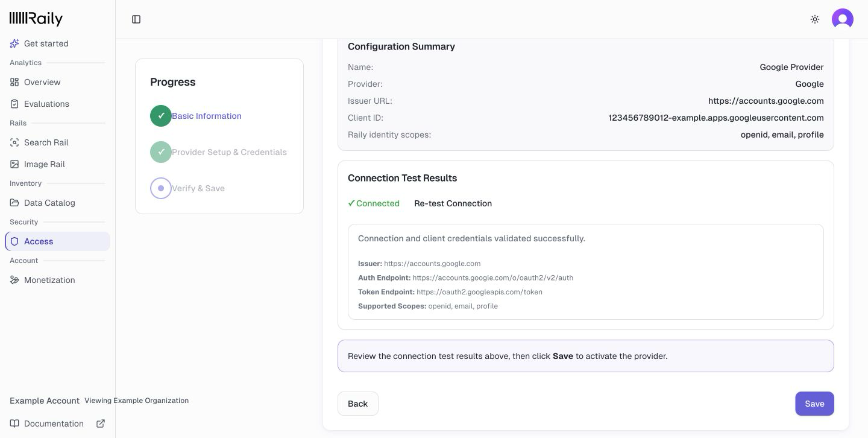Jump to Basic Information step
The height and width of the screenshot is (438, 868).
click(207, 116)
